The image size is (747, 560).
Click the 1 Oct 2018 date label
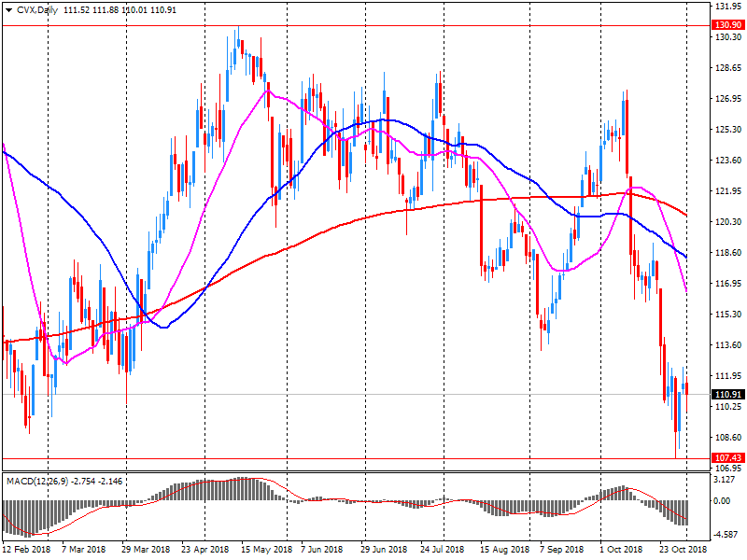tap(621, 550)
